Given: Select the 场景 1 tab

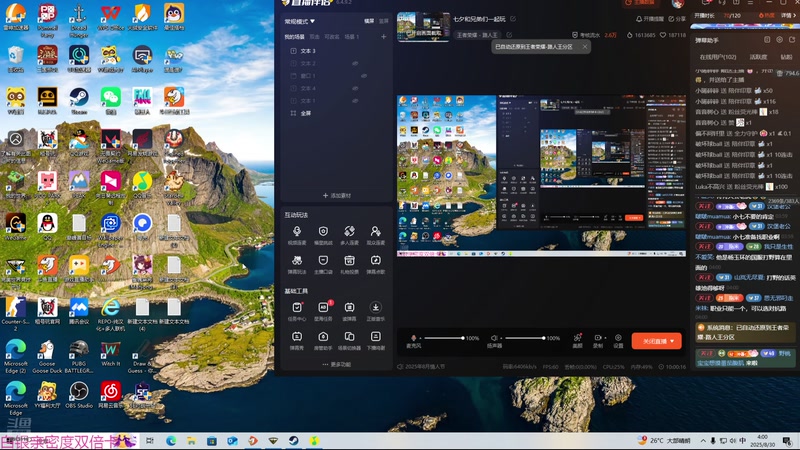Looking at the screenshot, I should tap(352, 37).
